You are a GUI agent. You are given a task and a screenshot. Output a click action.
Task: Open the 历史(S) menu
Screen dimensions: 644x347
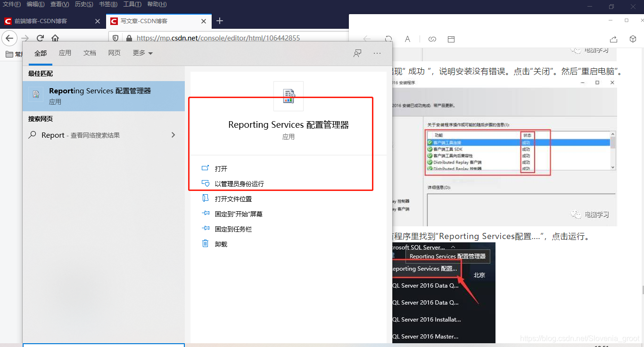click(84, 4)
